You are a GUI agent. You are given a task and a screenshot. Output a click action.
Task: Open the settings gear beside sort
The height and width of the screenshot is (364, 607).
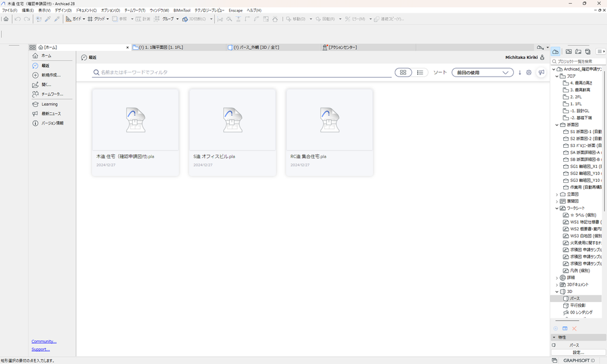(x=529, y=72)
